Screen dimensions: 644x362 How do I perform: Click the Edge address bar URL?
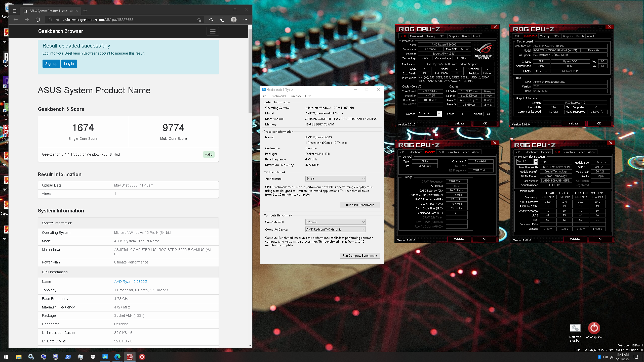95,20
